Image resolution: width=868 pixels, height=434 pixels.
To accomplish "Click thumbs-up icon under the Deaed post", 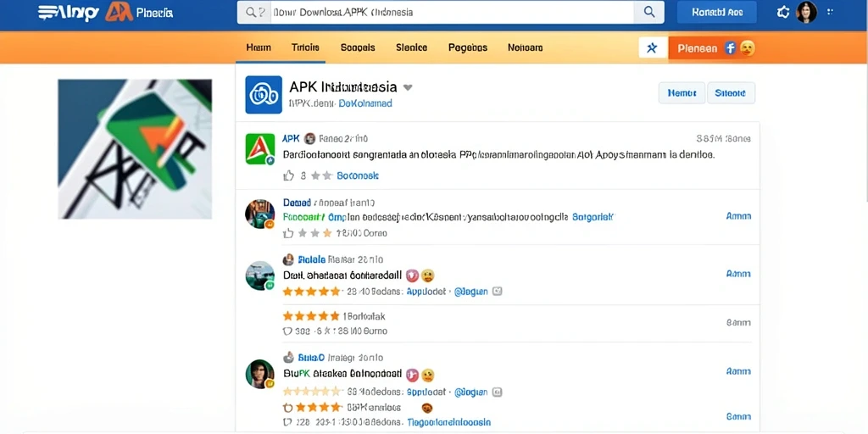I will pyautogui.click(x=288, y=233).
